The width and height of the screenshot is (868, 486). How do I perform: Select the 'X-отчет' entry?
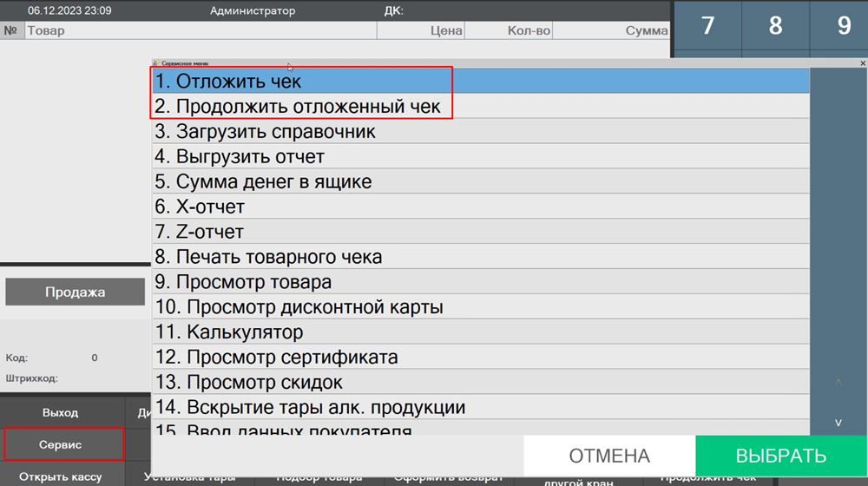480,207
